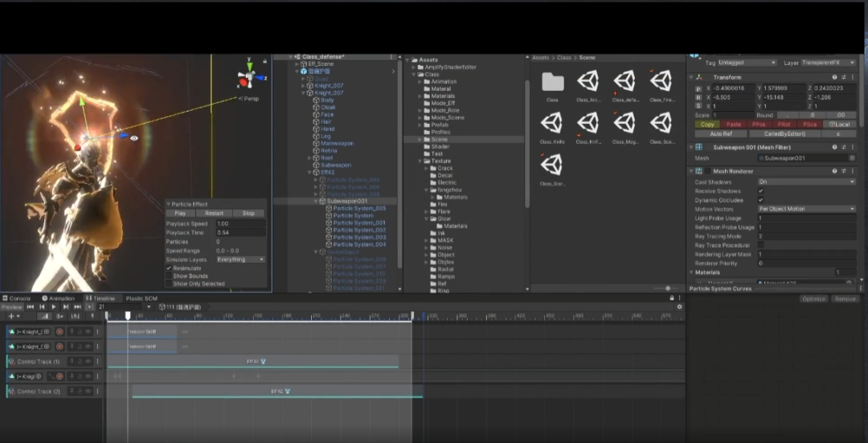Open the Simulate Layers dropdown

tap(240, 260)
